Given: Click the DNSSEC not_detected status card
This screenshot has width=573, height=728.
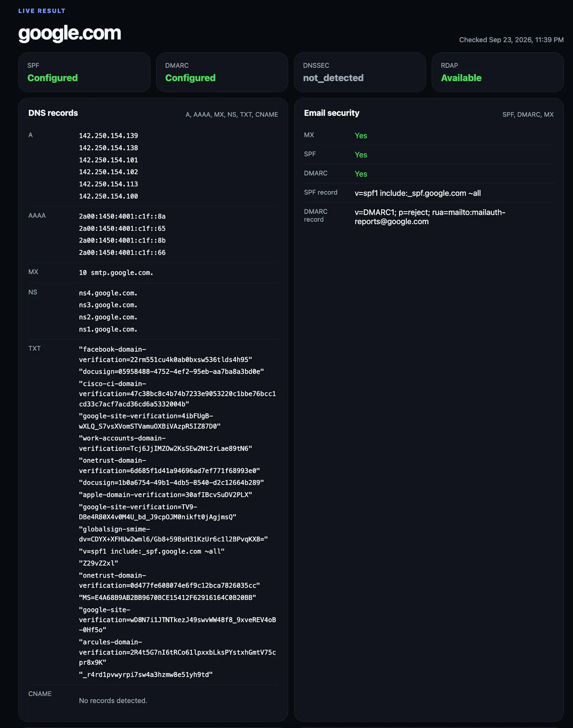Looking at the screenshot, I should pyautogui.click(x=360, y=72).
